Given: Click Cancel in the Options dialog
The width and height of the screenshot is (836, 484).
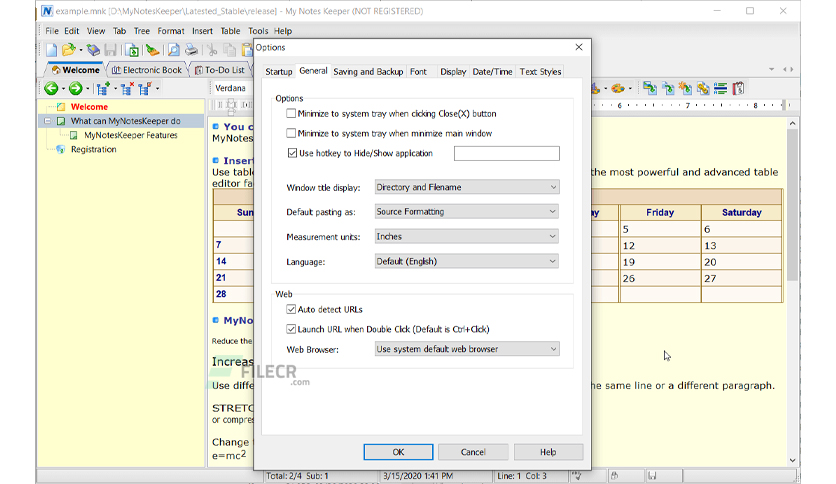Looking at the screenshot, I should (473, 452).
